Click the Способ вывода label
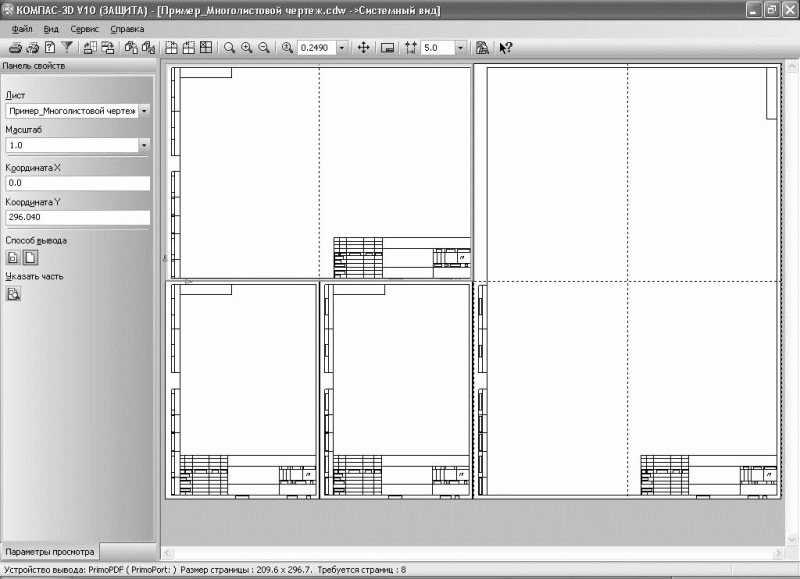The height and width of the screenshot is (579, 800). (x=36, y=240)
